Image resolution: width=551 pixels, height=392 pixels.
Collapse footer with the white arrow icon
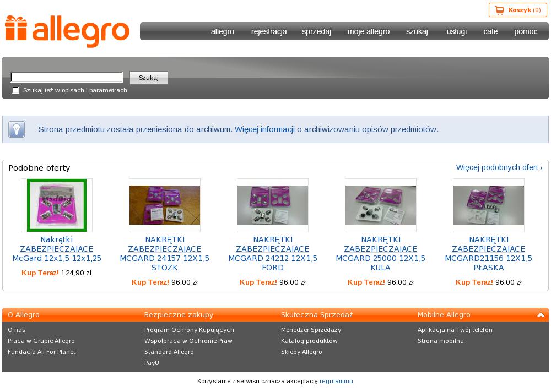point(541,315)
